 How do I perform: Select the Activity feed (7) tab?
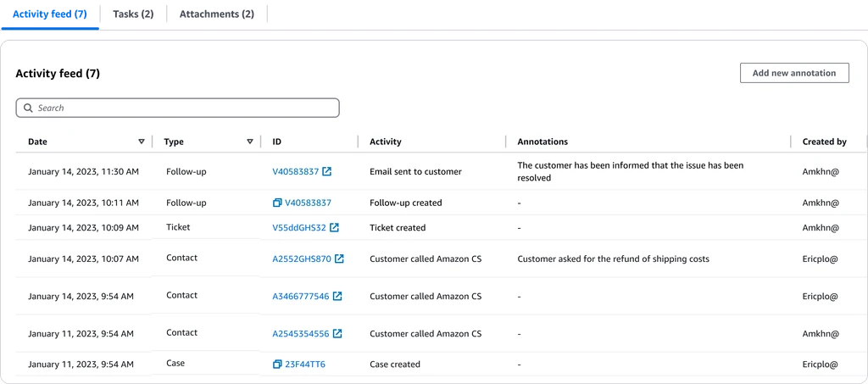(x=50, y=14)
